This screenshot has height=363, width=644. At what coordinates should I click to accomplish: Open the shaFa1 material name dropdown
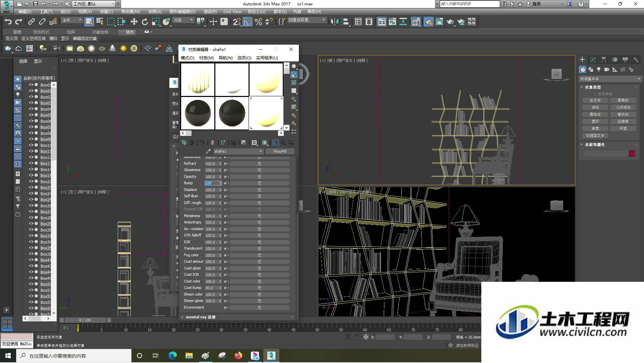coord(238,151)
